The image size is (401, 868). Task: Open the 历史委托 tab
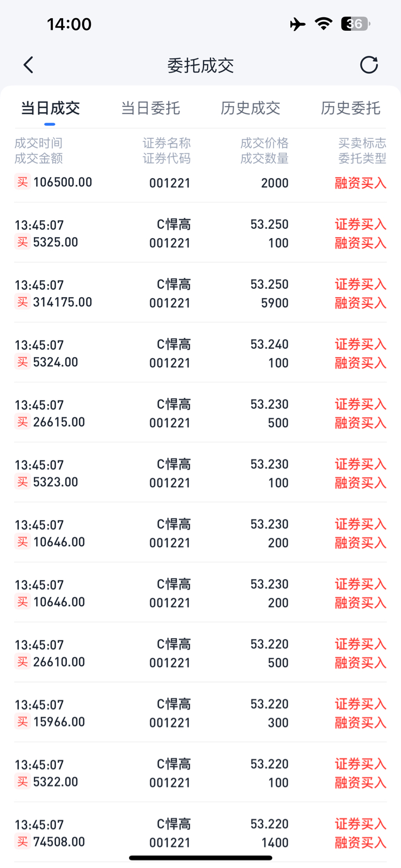tap(350, 108)
